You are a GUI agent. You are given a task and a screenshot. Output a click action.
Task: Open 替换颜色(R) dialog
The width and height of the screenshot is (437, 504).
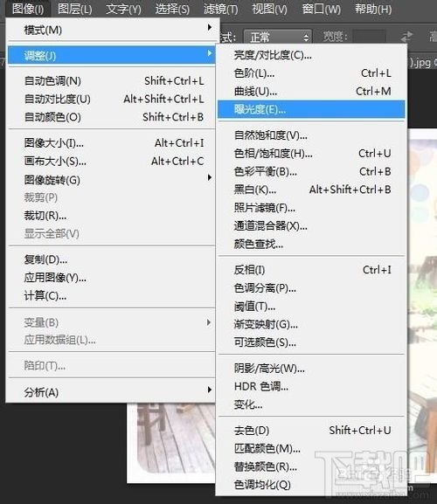coord(311,466)
